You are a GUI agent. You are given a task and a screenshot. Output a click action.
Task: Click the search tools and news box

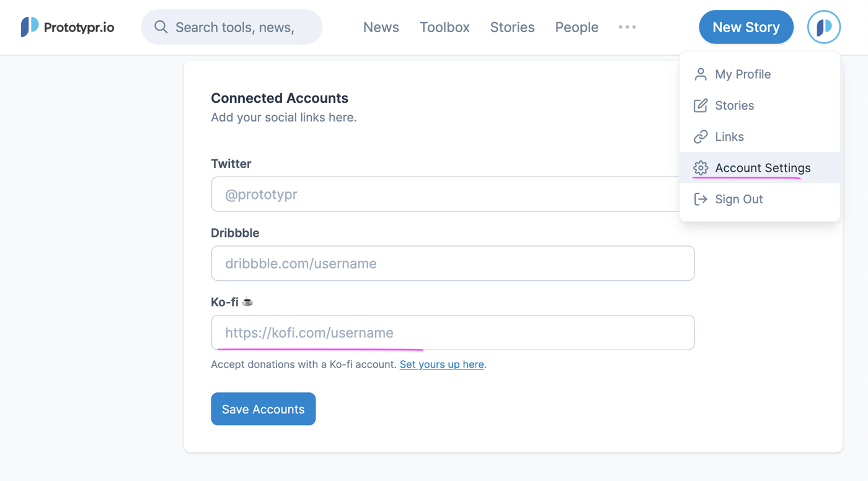pos(242,27)
